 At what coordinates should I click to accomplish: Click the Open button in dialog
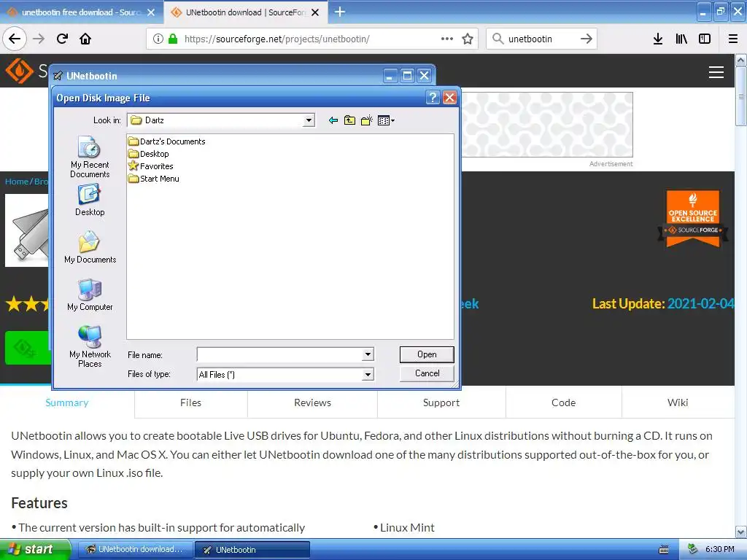pos(427,354)
